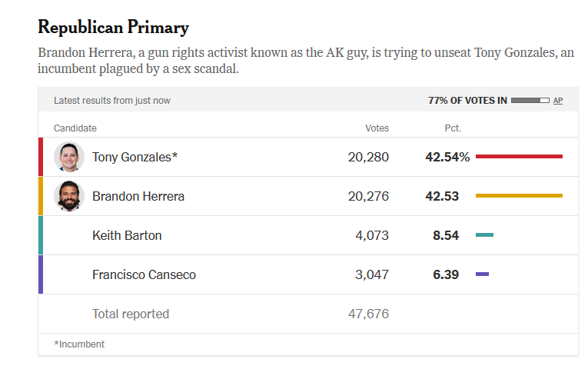The width and height of the screenshot is (588, 369).
Task: Open the AP source link
Action: coord(558,101)
